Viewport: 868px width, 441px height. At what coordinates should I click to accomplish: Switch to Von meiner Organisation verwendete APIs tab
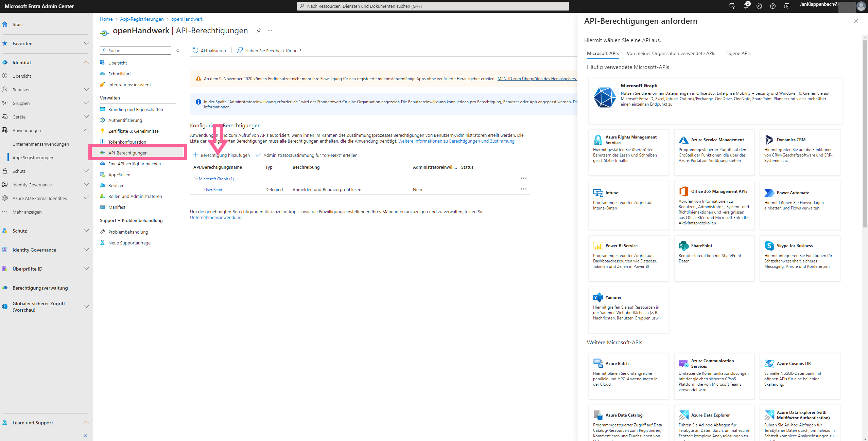[671, 53]
